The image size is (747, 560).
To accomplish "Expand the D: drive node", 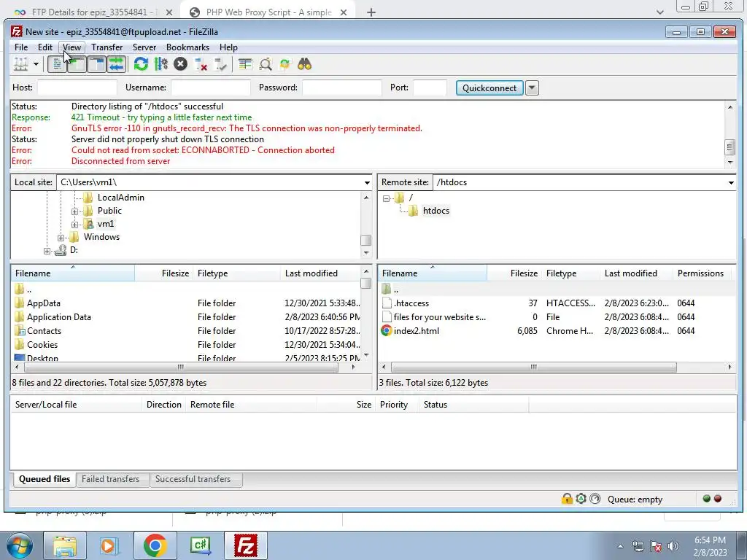I will [x=47, y=251].
